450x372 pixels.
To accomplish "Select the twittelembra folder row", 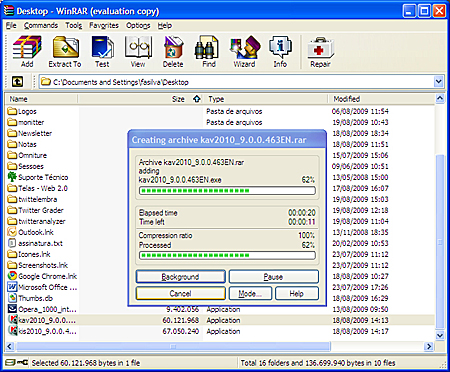I will [220, 199].
